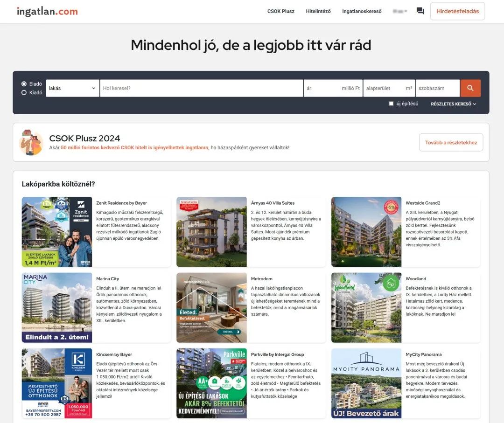Enable the új építésű checkbox
The width and height of the screenshot is (504, 423).
(391, 104)
